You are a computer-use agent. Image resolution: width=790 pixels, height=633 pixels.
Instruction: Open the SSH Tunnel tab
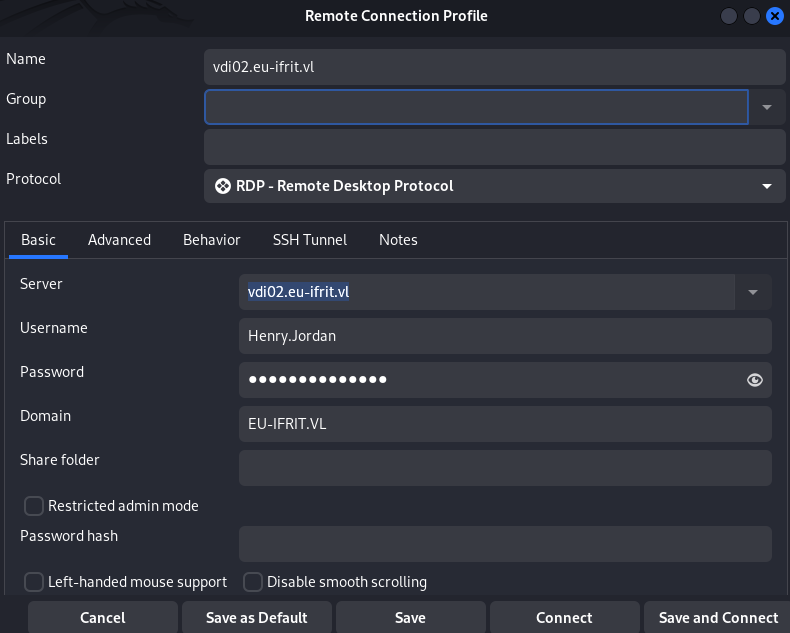[x=310, y=240]
